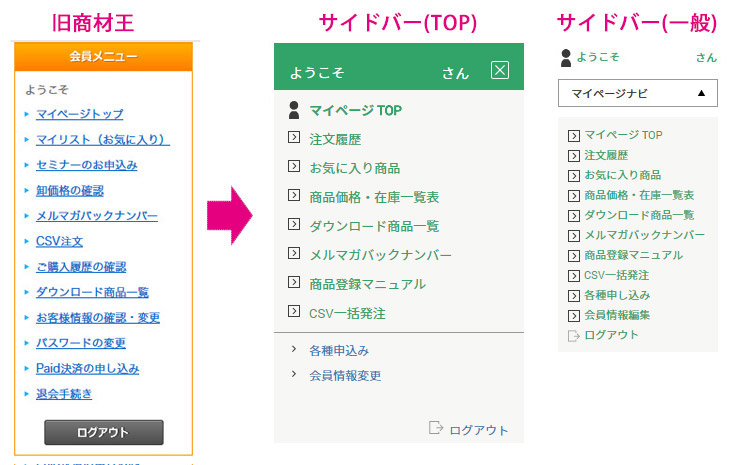
Task: Click the logout icon in the TOP sidebar
Action: pyautogui.click(x=435, y=428)
